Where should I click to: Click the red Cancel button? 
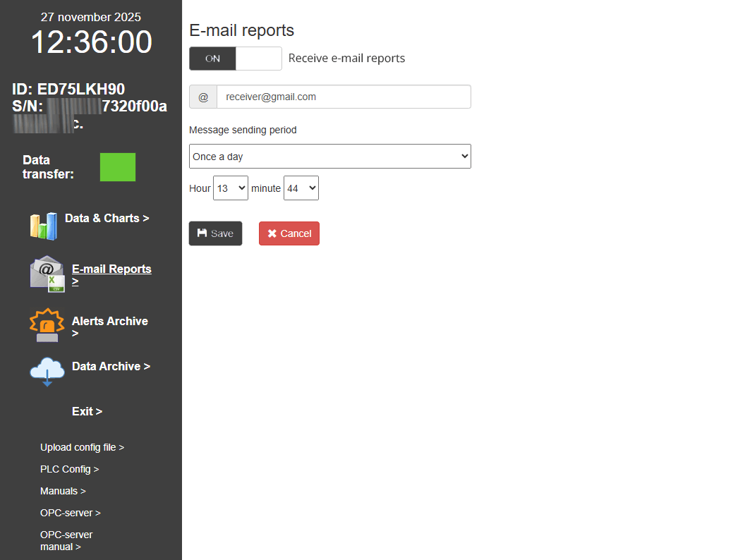tap(289, 233)
